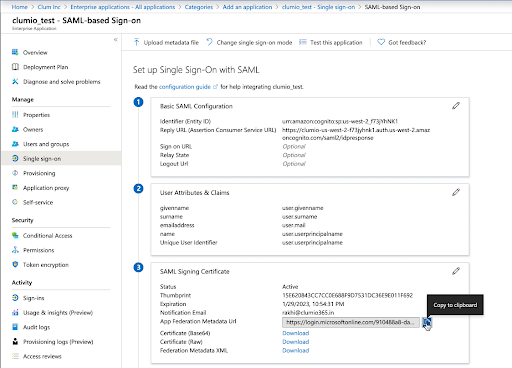Go to Enterprise applications breadcrumb
Screen dimensions: 512x368
(123, 7)
